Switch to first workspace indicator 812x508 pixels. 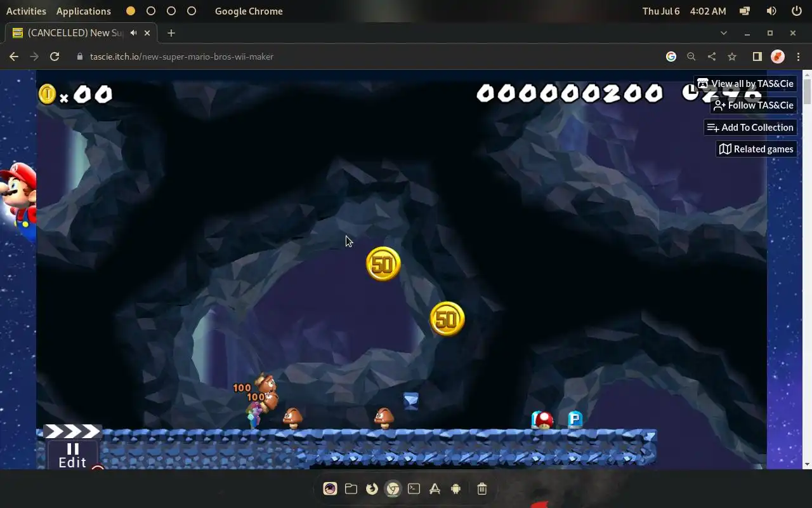pos(131,11)
